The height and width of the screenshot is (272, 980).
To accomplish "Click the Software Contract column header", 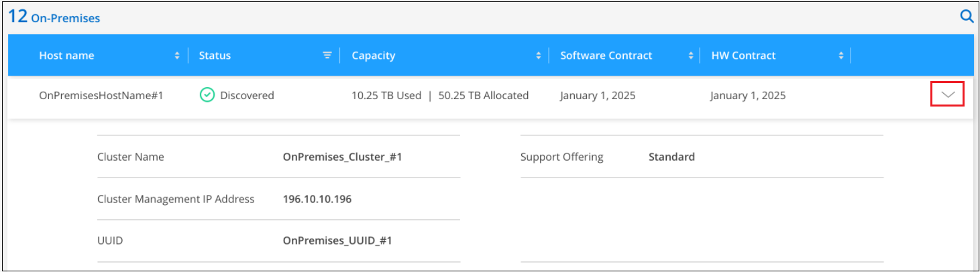I will point(606,56).
